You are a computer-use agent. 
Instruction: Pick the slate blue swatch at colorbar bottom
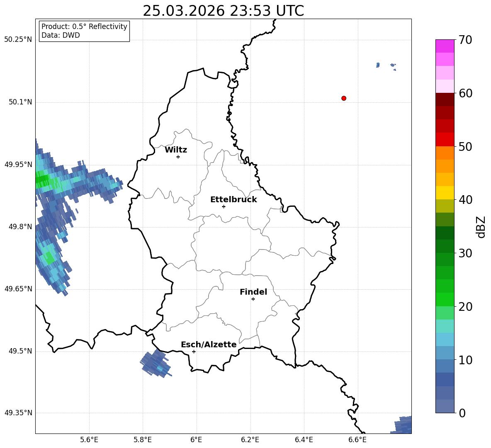pos(445,406)
